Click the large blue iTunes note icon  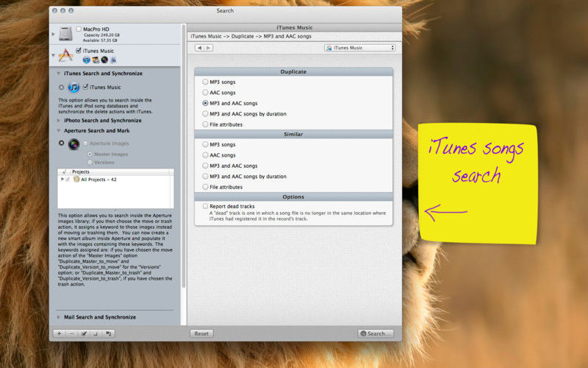tap(74, 88)
